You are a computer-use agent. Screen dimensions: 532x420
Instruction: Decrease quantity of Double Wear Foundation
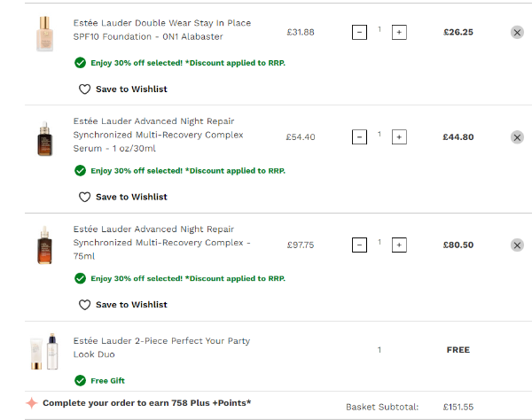[359, 32]
